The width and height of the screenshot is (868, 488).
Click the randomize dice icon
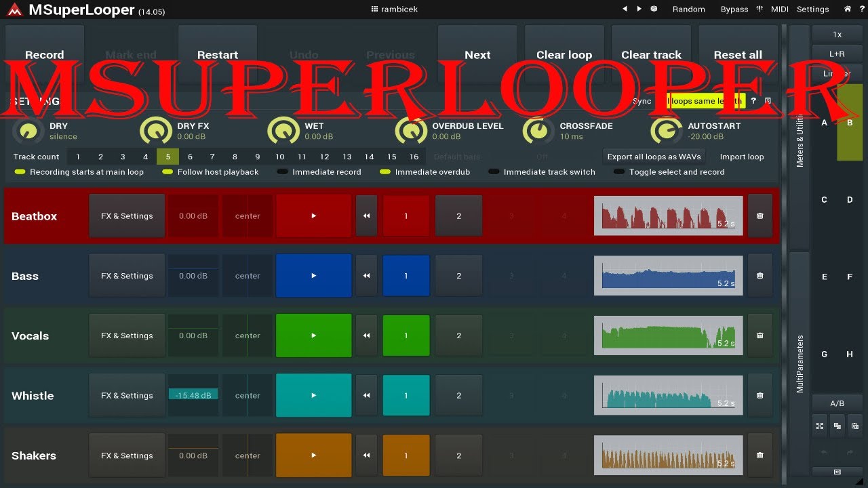pyautogui.click(x=654, y=9)
